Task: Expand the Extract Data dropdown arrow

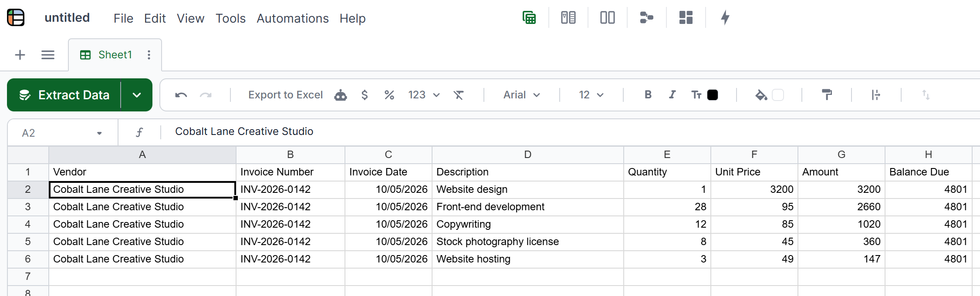Action: pos(137,95)
